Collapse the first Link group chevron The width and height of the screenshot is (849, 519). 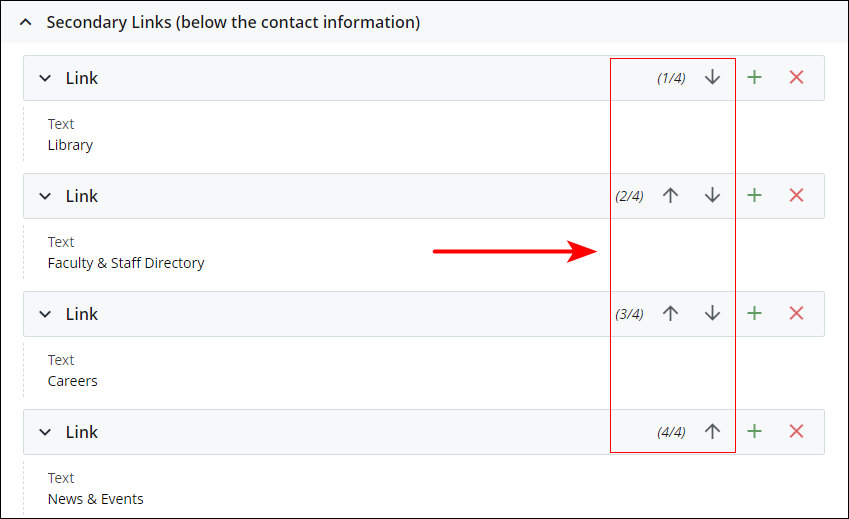45,78
